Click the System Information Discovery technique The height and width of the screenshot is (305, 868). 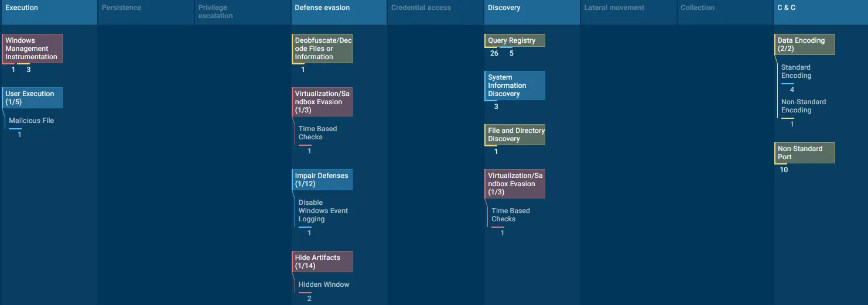tap(514, 85)
